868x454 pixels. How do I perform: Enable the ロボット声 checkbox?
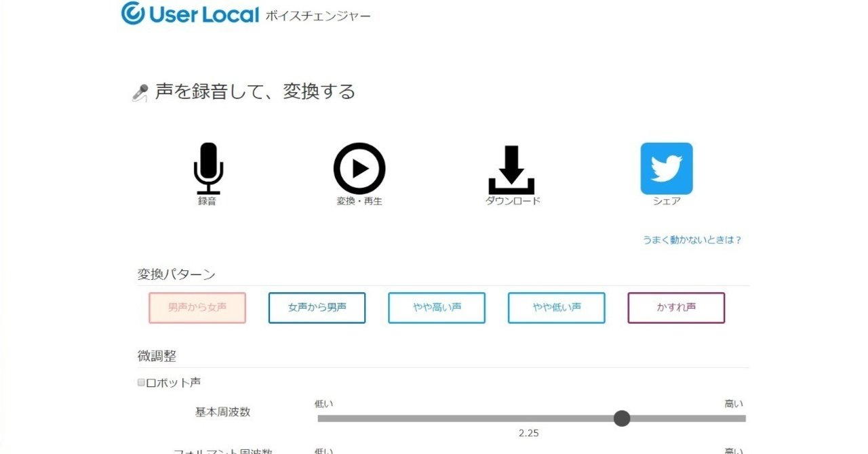pos(141,382)
